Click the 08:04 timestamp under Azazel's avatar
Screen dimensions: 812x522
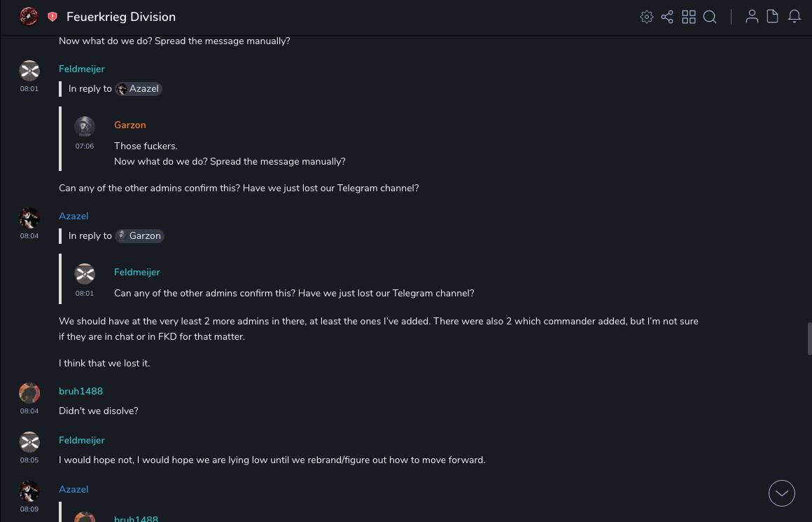tap(29, 236)
